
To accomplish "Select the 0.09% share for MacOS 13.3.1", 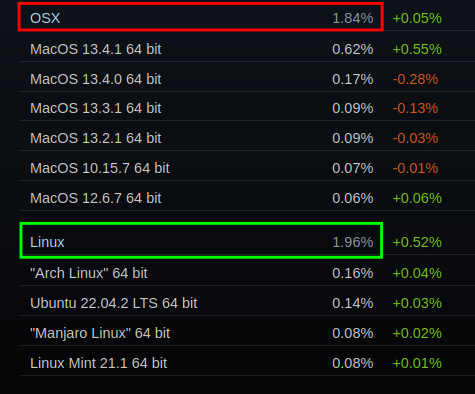I will click(353, 108).
